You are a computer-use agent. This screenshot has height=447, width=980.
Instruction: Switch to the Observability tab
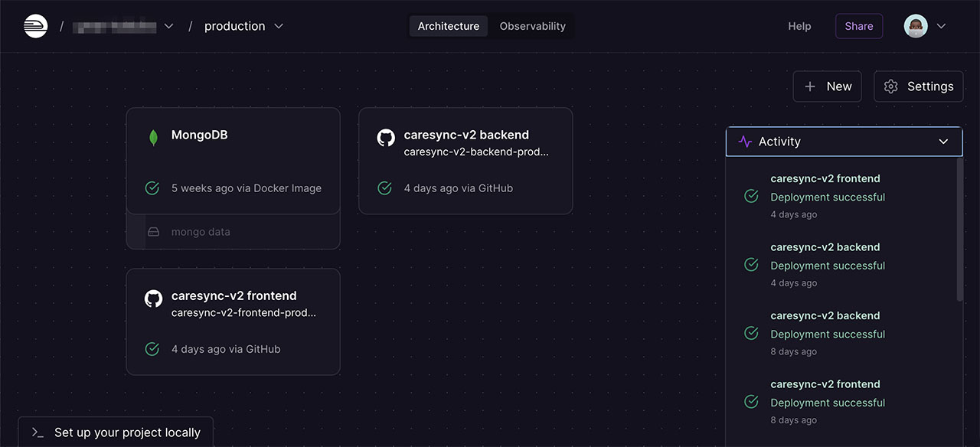tap(532, 26)
